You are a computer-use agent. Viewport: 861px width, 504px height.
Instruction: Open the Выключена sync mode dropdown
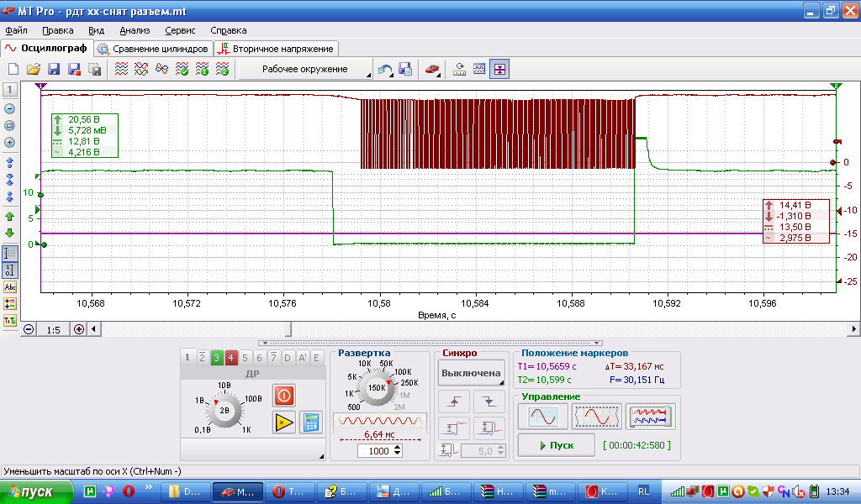(x=471, y=373)
